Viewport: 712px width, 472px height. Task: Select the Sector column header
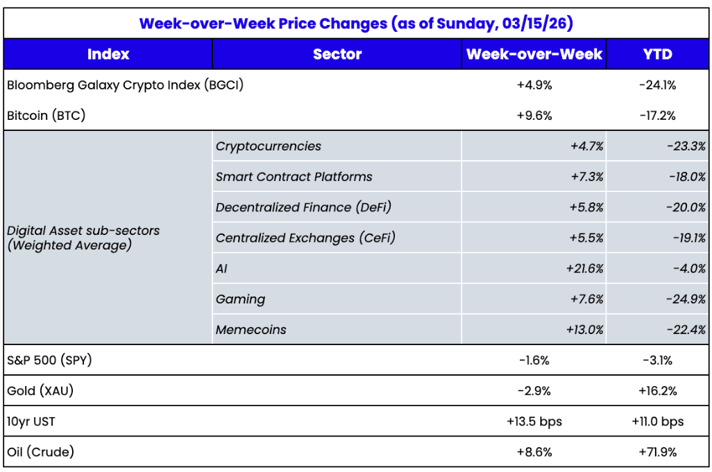[336, 54]
